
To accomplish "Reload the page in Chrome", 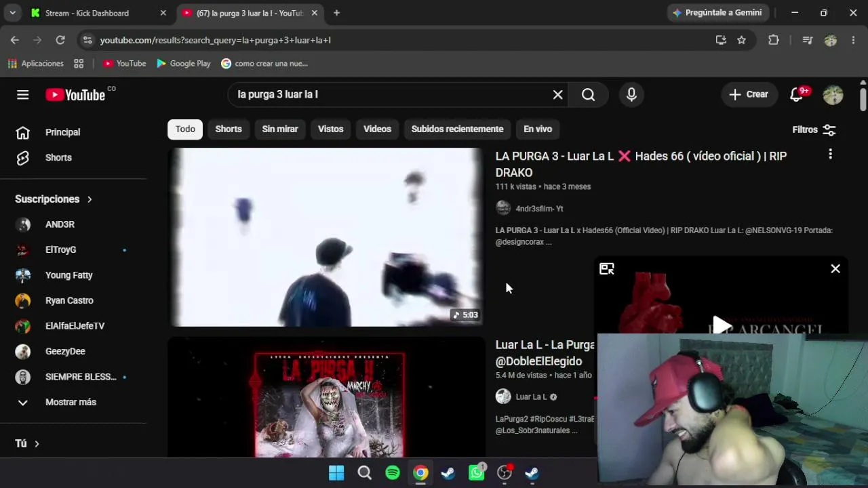I will click(x=60, y=40).
